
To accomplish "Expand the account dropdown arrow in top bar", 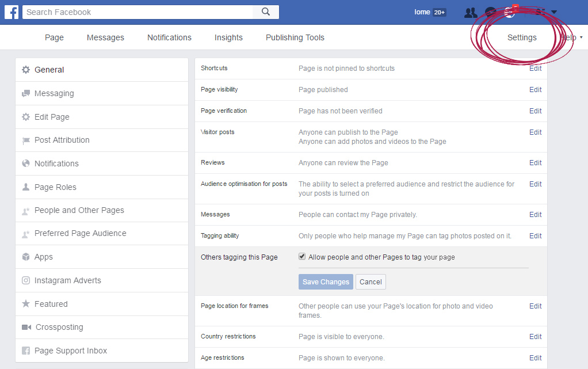I will point(554,13).
